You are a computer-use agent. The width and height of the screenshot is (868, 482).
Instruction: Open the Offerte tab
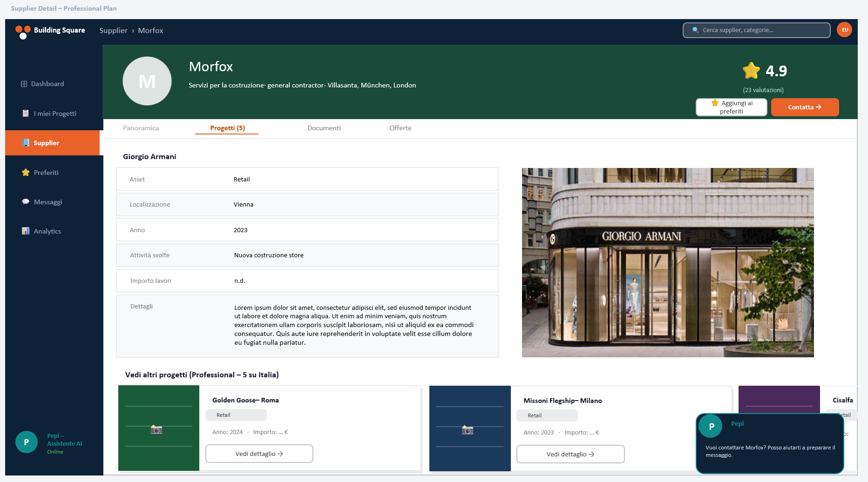[400, 128]
